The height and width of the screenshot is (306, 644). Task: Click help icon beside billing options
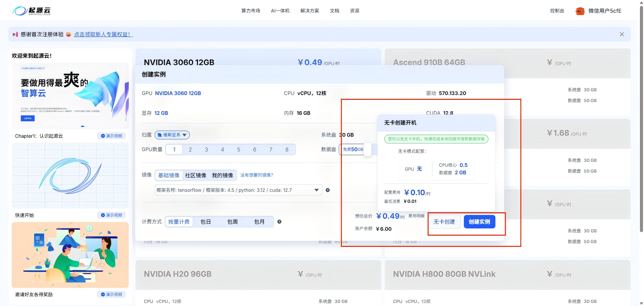279,222
